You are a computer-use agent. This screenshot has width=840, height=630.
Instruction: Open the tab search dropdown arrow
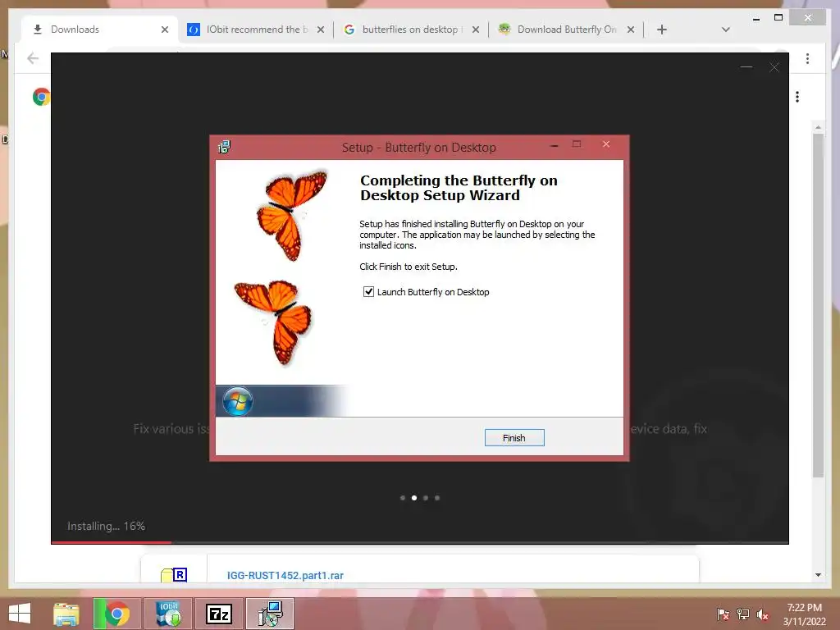[x=726, y=30]
